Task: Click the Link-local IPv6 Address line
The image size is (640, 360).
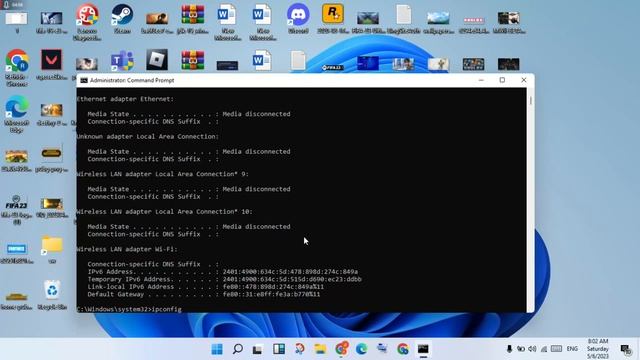Action: [206, 287]
